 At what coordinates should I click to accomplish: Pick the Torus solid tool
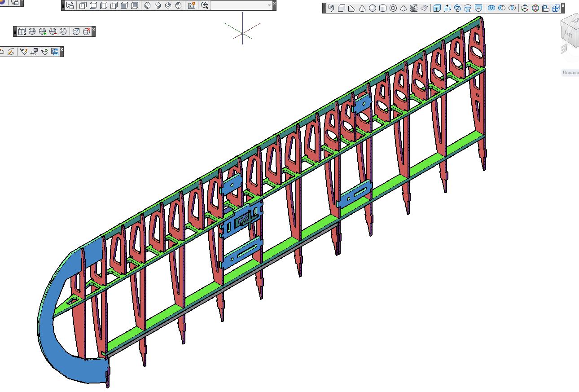[x=393, y=8]
